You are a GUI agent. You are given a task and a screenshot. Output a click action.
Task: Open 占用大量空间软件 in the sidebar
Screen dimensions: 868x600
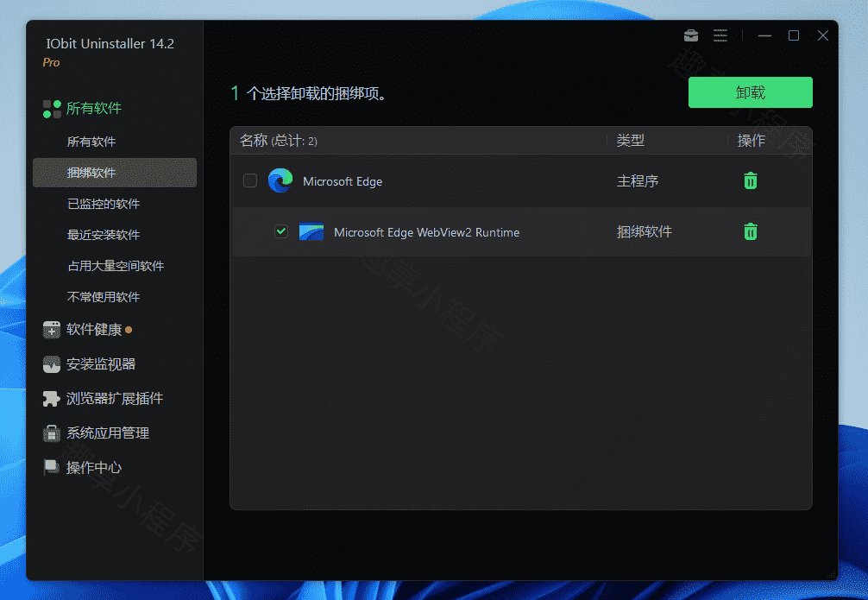tap(116, 266)
